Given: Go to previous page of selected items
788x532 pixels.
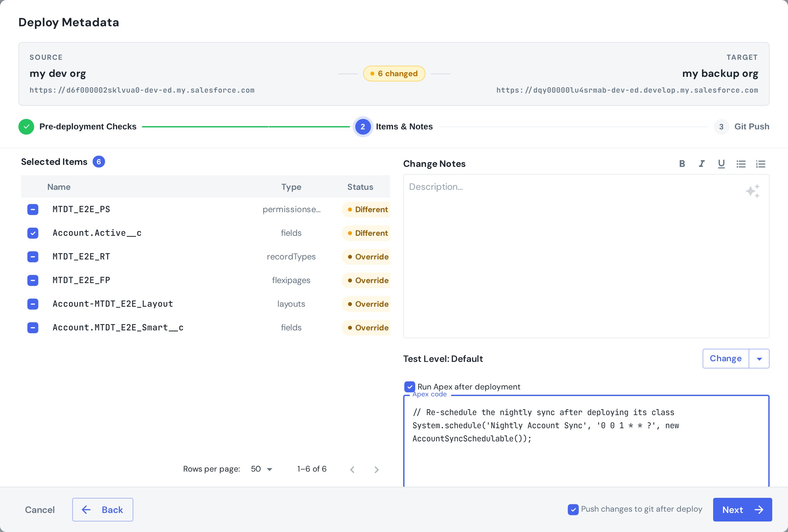Looking at the screenshot, I should 352,469.
